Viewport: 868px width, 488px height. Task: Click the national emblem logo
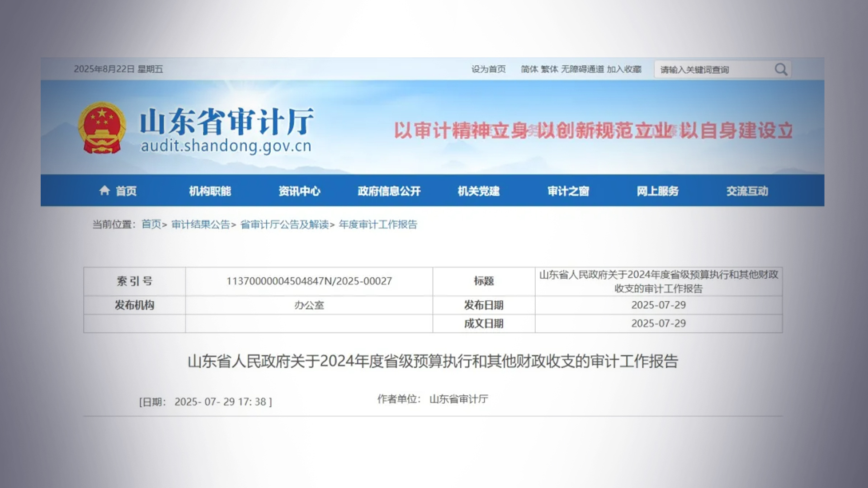click(102, 128)
